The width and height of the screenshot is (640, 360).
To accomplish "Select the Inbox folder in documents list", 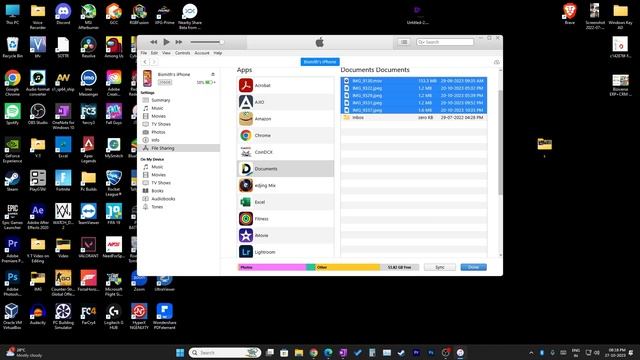I will (x=414, y=118).
